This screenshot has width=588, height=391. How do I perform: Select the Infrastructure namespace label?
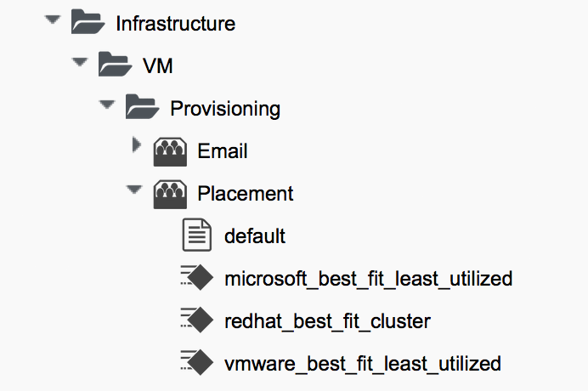[x=175, y=24]
